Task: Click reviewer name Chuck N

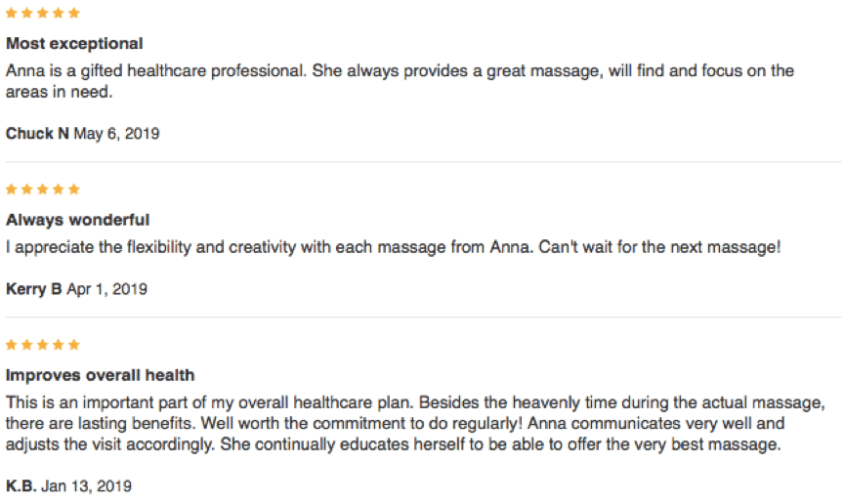Action: pyautogui.click(x=37, y=134)
